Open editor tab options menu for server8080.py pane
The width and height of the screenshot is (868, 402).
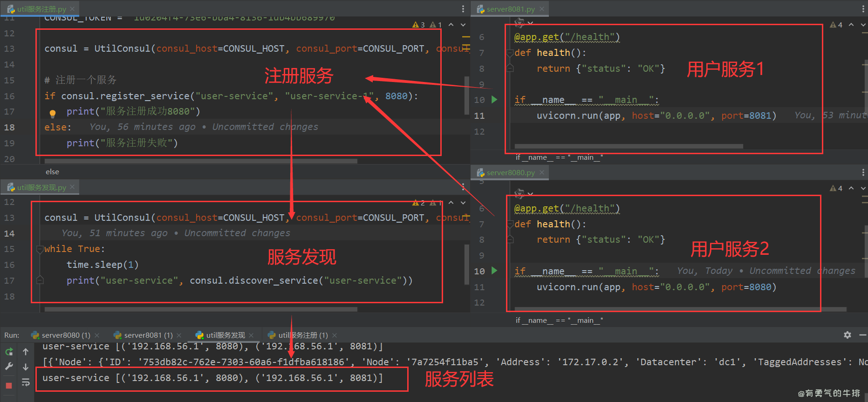click(863, 172)
